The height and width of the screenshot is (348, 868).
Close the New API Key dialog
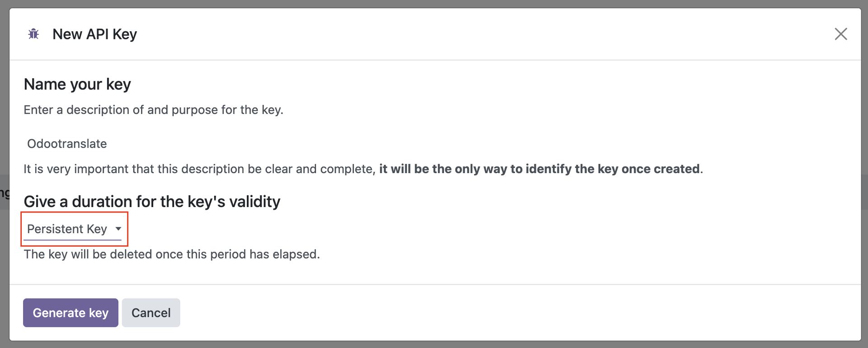[840, 34]
